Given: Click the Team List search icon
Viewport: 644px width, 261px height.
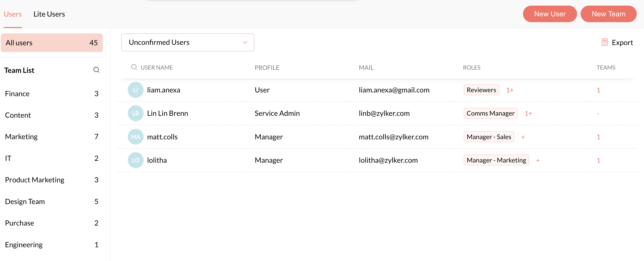Looking at the screenshot, I should 96,70.
